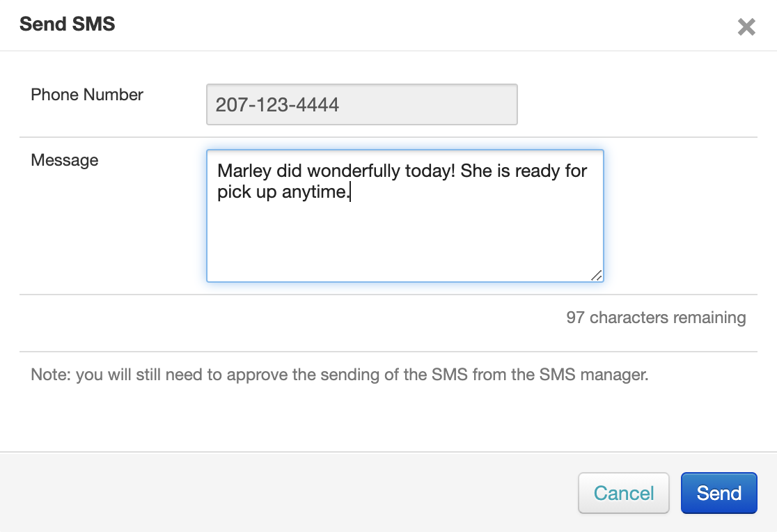Viewport: 777px width, 532px height.
Task: Click the Message label
Action: click(x=65, y=160)
